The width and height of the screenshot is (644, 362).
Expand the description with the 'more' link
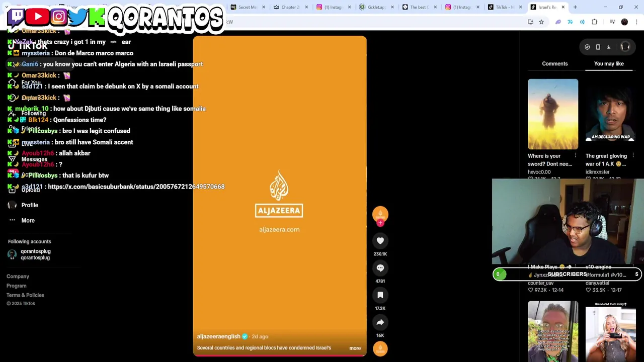(355, 348)
